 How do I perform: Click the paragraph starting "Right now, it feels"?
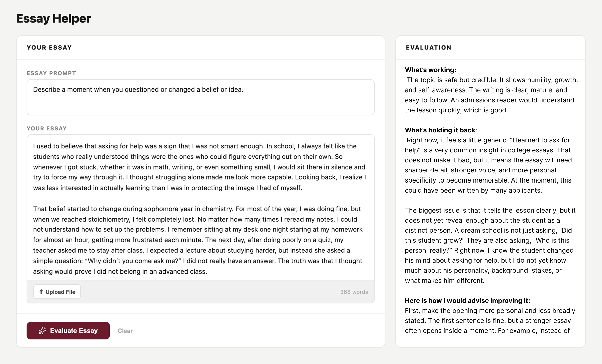(x=488, y=165)
